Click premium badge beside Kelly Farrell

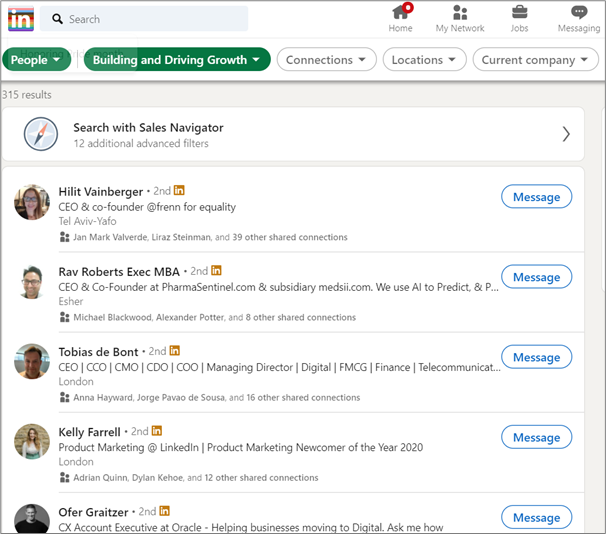(x=157, y=430)
